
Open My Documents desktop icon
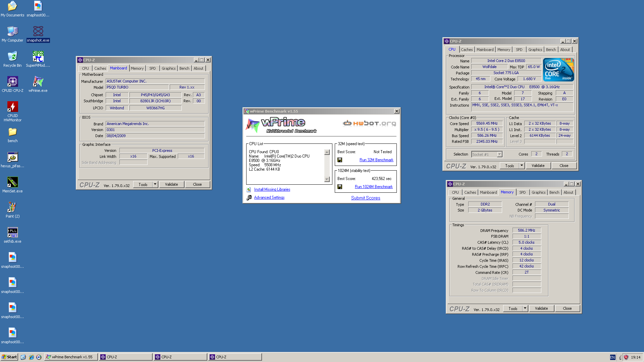[x=12, y=9]
